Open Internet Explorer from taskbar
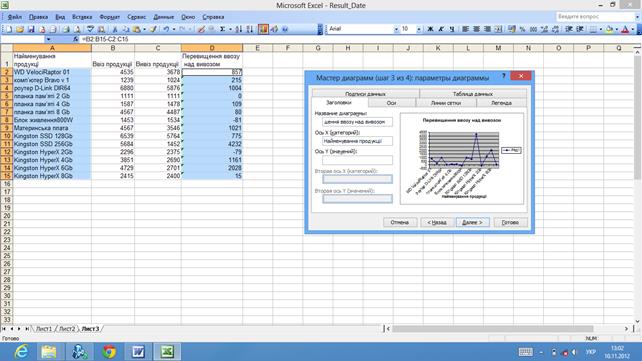The width and height of the screenshot is (642, 361). click(21, 352)
